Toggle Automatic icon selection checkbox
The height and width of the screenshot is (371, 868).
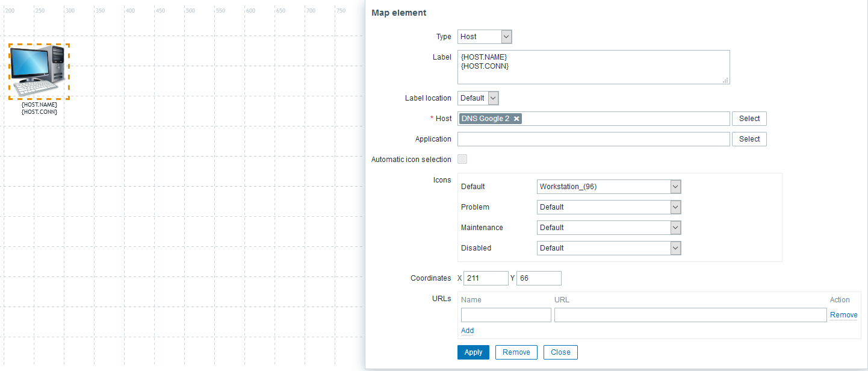pyautogui.click(x=462, y=160)
